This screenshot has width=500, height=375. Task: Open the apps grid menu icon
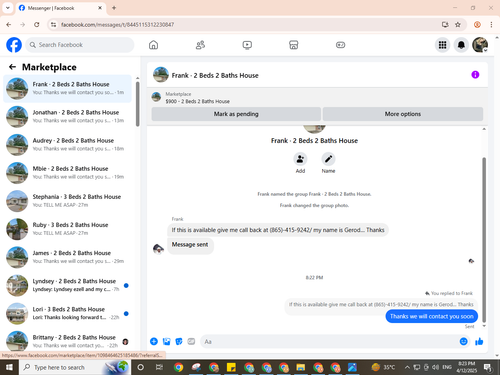(x=442, y=45)
